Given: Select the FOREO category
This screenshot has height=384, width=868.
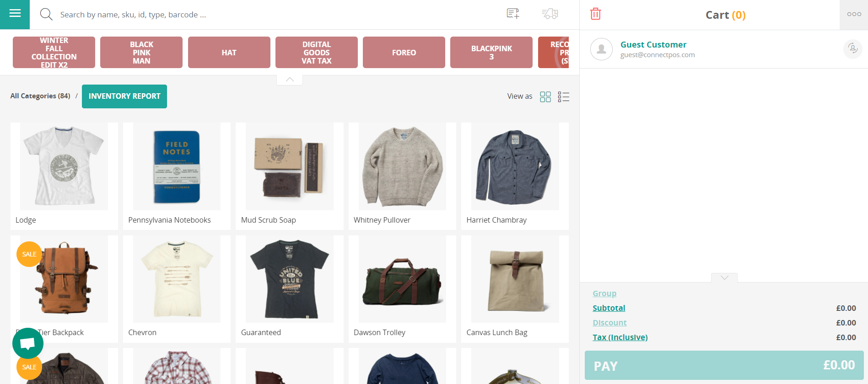Looking at the screenshot, I should click(404, 53).
